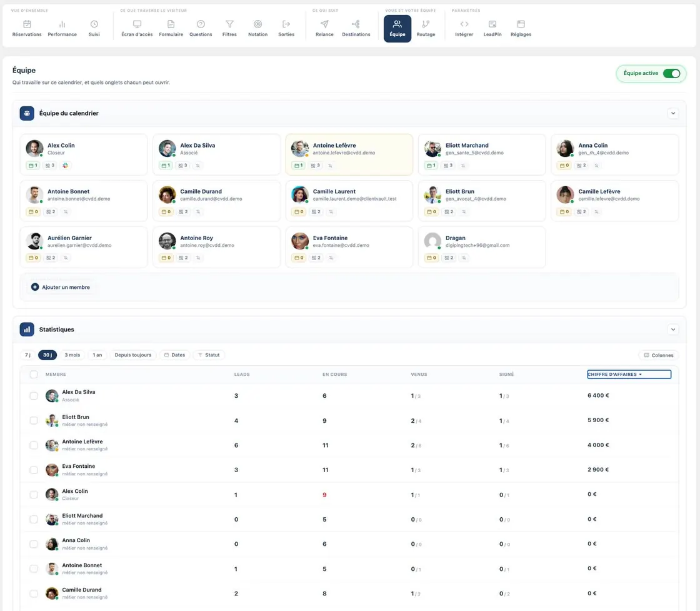The height and width of the screenshot is (611, 700).
Task: Open the Routage branch icon
Action: 426,24
